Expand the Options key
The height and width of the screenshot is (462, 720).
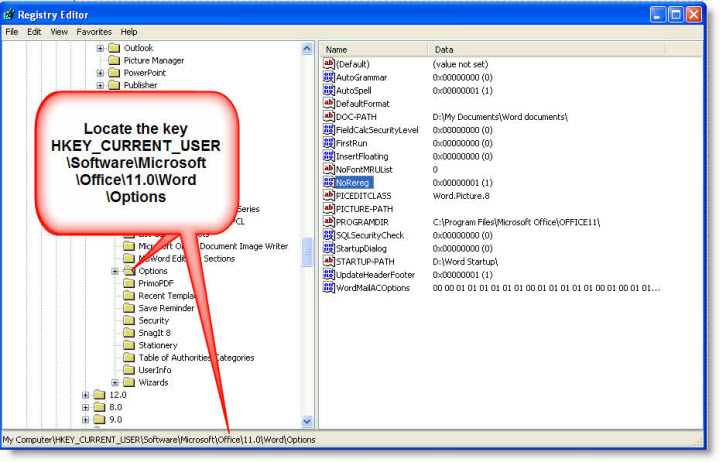coord(115,271)
